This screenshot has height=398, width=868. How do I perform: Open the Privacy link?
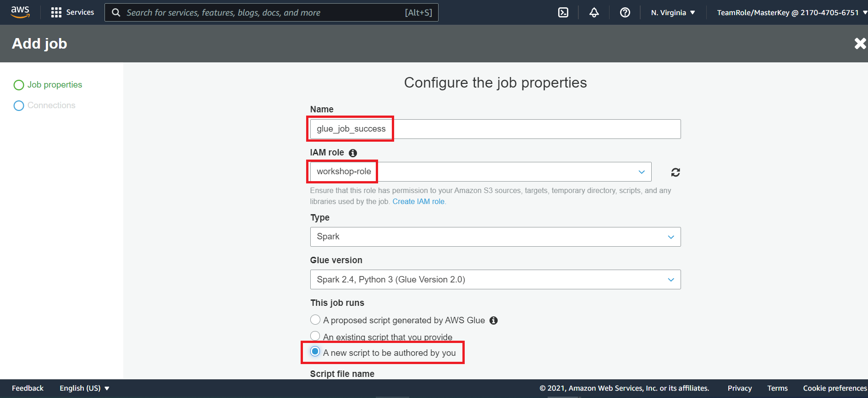click(x=740, y=388)
